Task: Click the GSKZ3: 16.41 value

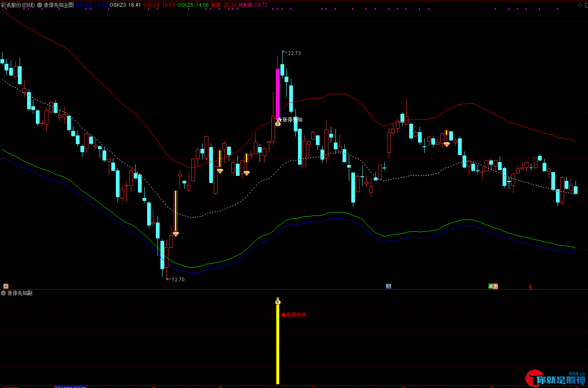Action: 125,5
